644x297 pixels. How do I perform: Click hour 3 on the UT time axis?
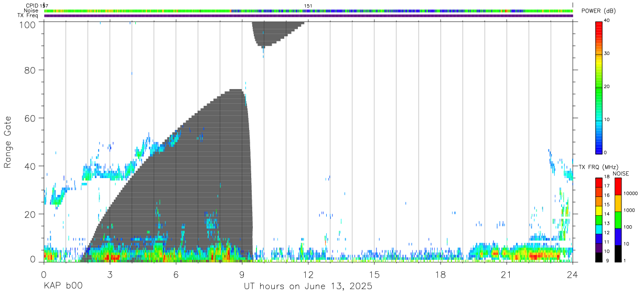pyautogui.click(x=110, y=274)
